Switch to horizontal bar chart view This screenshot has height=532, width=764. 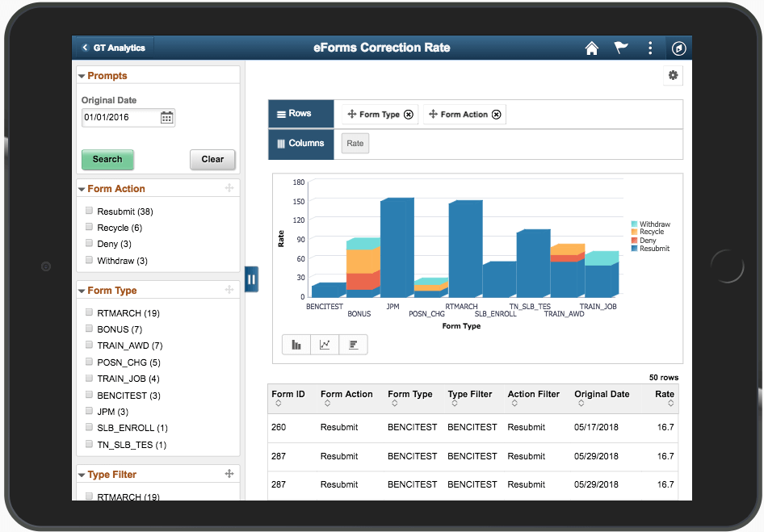pyautogui.click(x=353, y=345)
